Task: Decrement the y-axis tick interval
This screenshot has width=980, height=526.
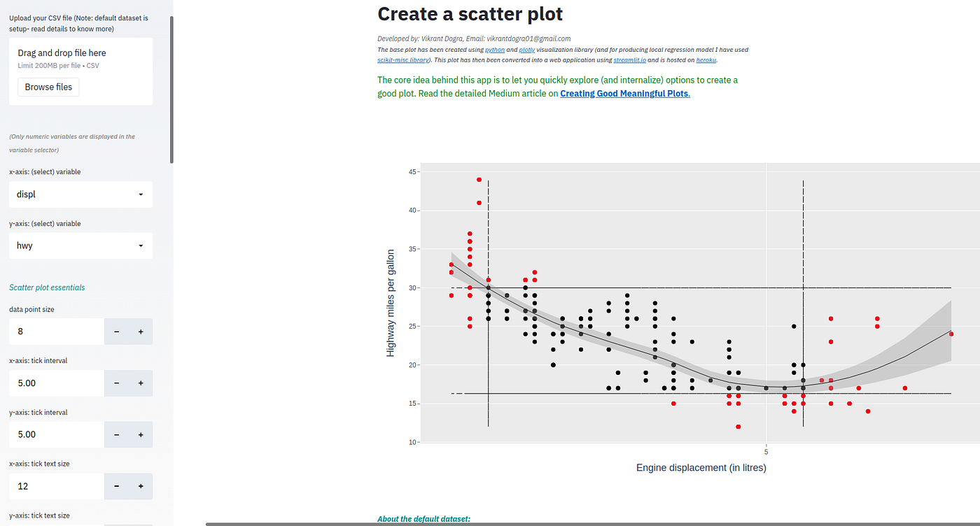Action: click(x=116, y=434)
